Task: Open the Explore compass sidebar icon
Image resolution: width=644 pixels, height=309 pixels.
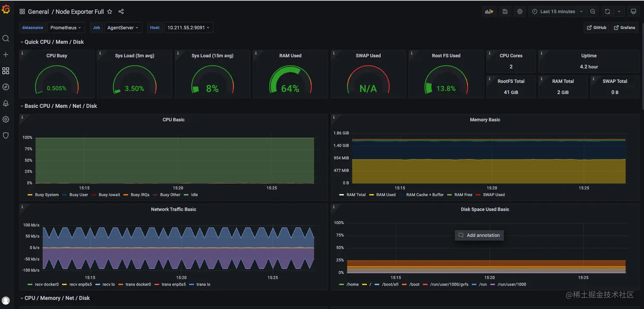Action: point(6,87)
